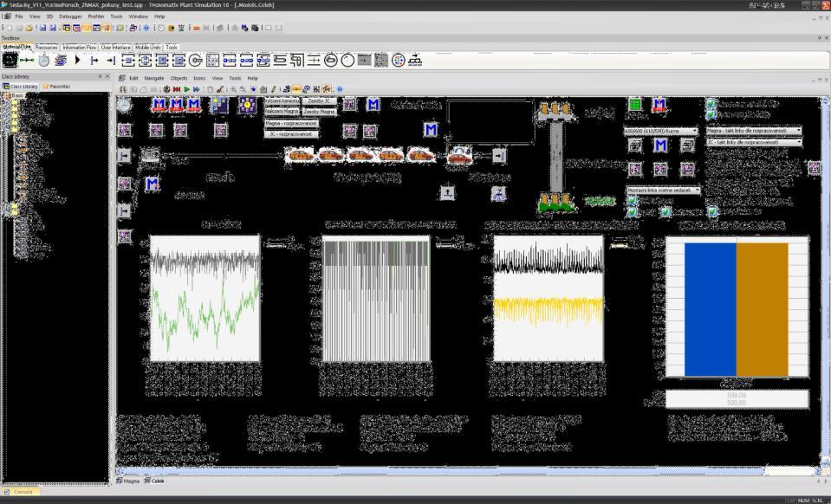
Task: Select the Drain object in the Toolbox
Action: (x=111, y=61)
